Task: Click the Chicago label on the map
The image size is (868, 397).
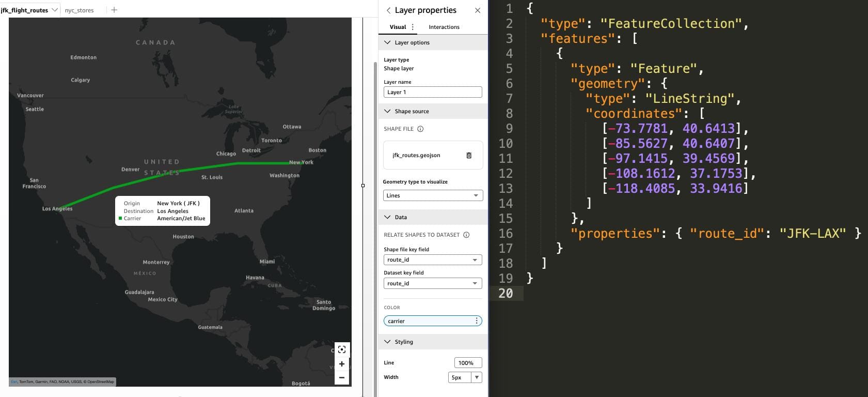Action: [x=226, y=154]
